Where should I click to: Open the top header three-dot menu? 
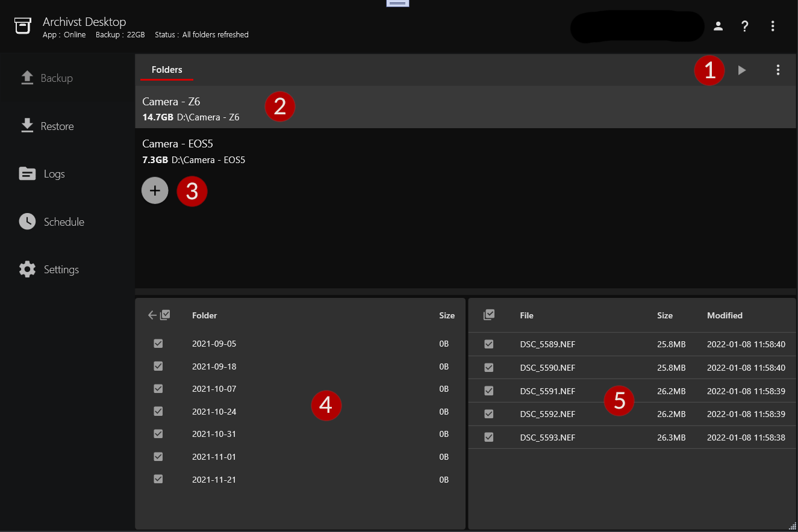click(773, 26)
